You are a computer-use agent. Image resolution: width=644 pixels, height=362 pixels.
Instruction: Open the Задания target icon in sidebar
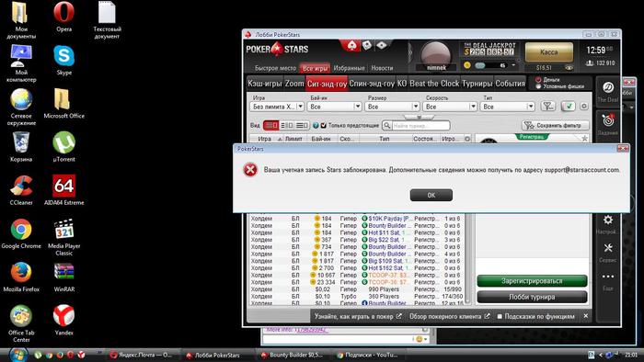pyautogui.click(x=608, y=120)
